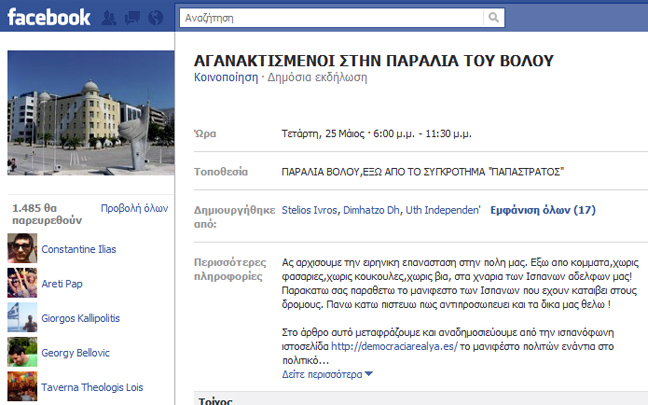Show all creators via Εμφάνιση όλων (17)
The height and width of the screenshot is (405, 648).
[x=541, y=210]
